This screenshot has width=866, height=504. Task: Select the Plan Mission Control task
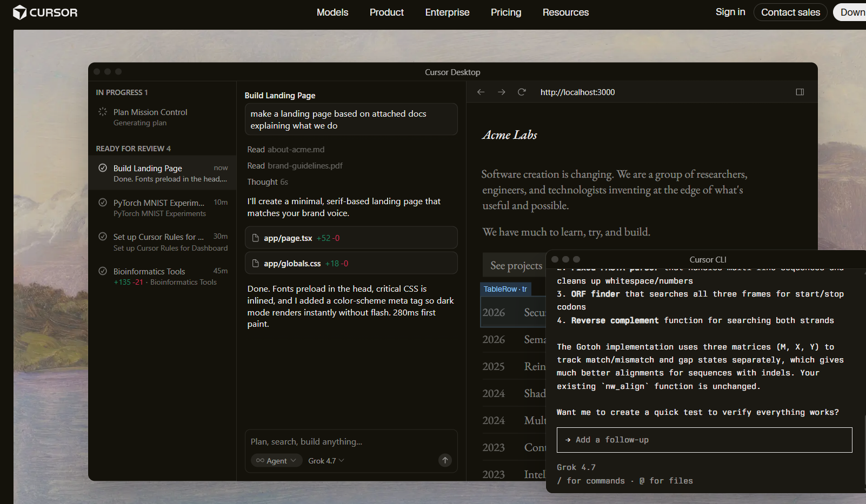162,117
